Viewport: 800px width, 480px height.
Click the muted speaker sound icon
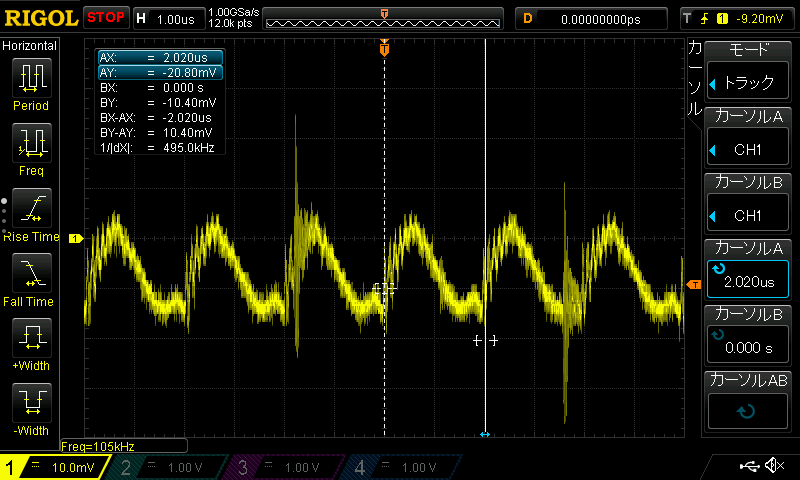click(x=774, y=466)
